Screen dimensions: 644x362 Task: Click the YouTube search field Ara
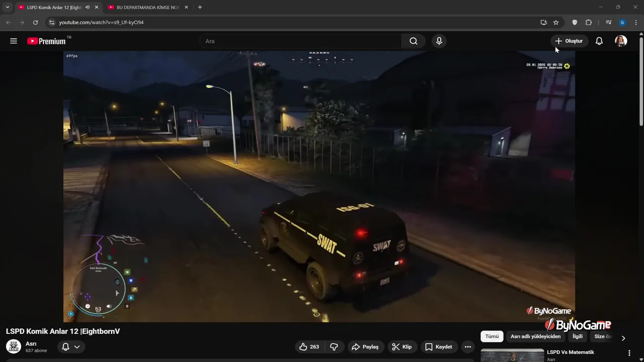300,41
